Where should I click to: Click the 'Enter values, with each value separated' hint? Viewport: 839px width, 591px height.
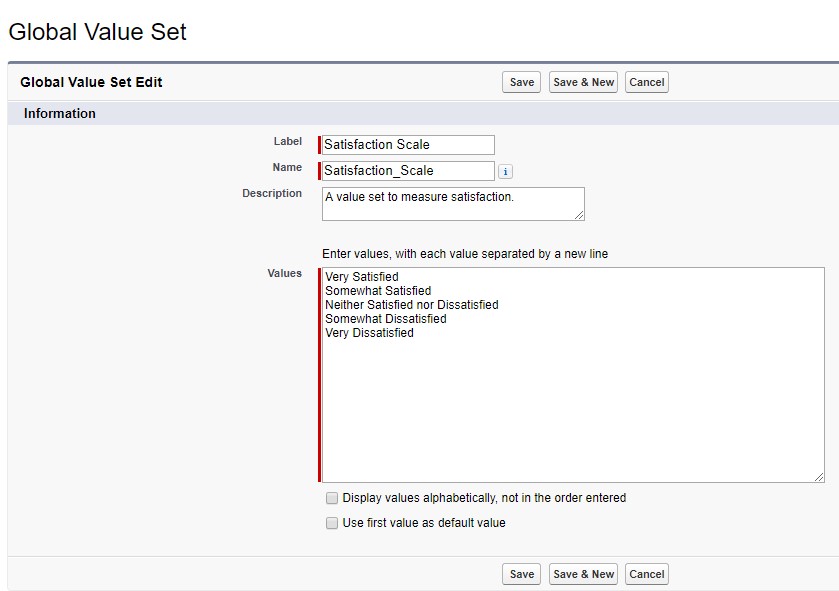tap(465, 254)
